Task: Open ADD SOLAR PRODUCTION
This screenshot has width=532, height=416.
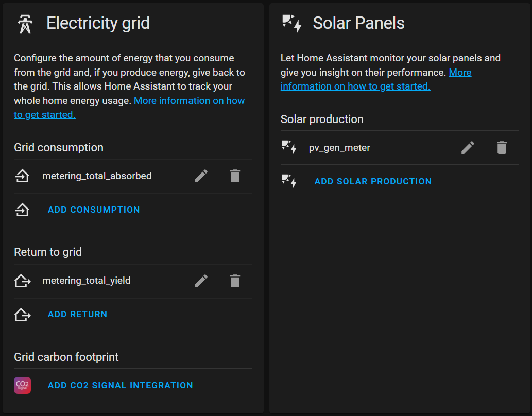Action: (x=373, y=181)
